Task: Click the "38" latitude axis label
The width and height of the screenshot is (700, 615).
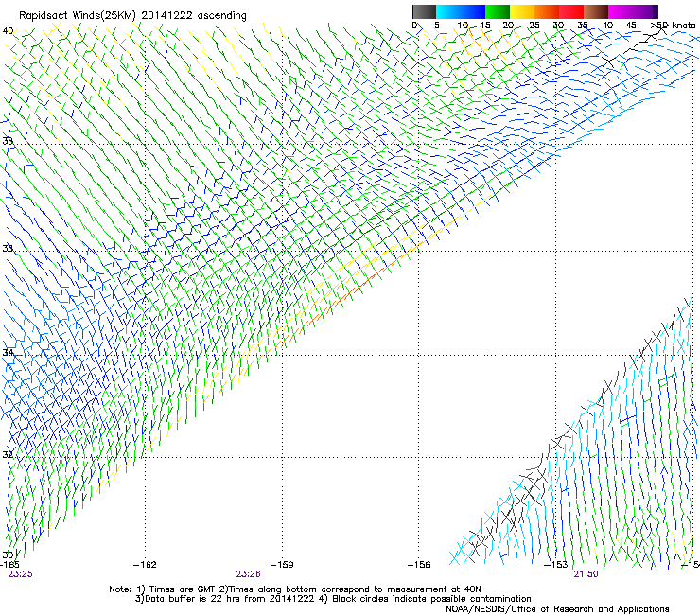Action: pyautogui.click(x=8, y=141)
